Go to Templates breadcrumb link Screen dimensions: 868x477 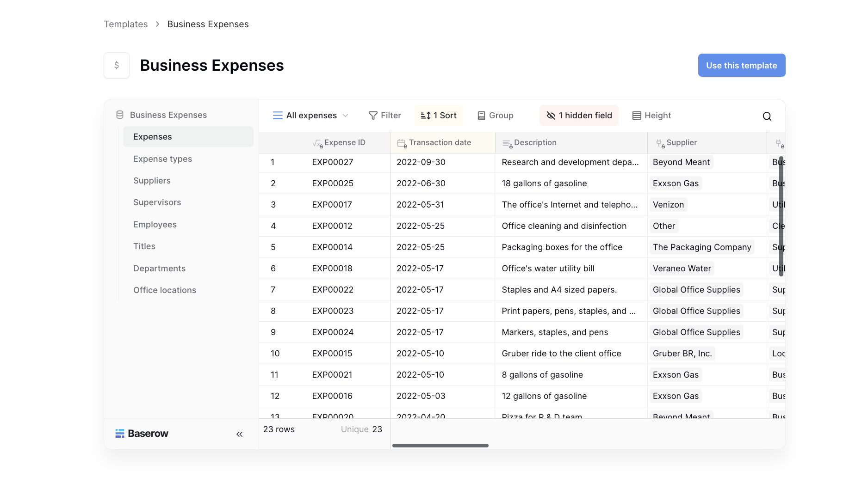126,24
